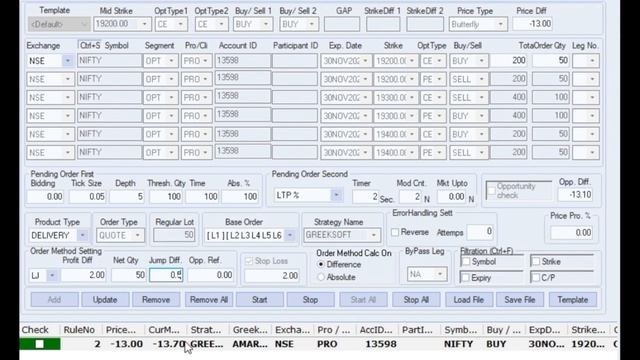Select the Absolute radio option
The image size is (640, 360).
tap(321, 277)
